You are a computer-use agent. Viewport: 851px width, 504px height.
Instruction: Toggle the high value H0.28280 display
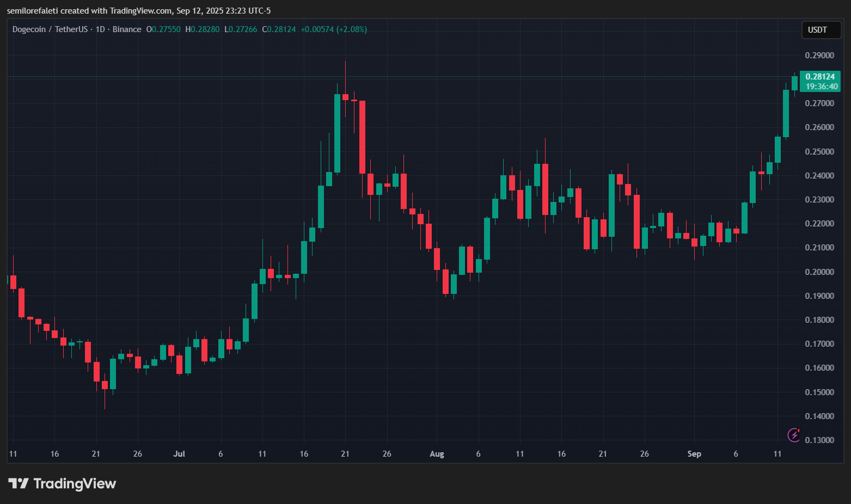pyautogui.click(x=203, y=29)
